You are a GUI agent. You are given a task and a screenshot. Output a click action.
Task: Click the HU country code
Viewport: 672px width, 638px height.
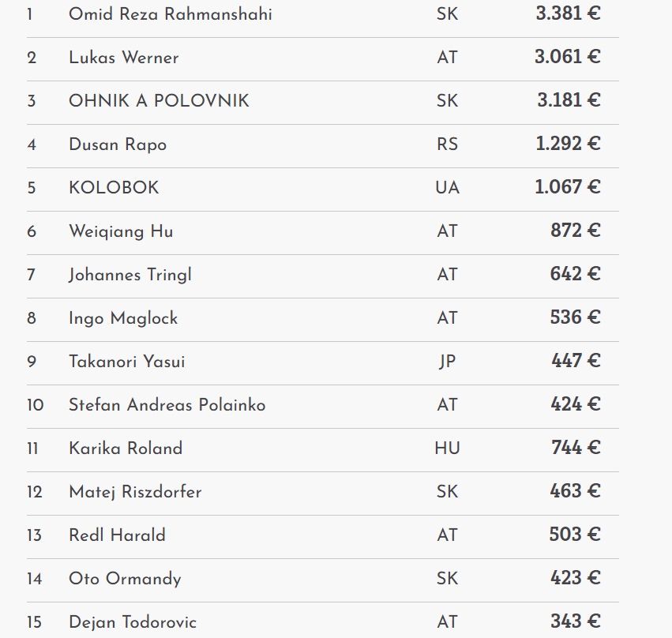coord(447,448)
